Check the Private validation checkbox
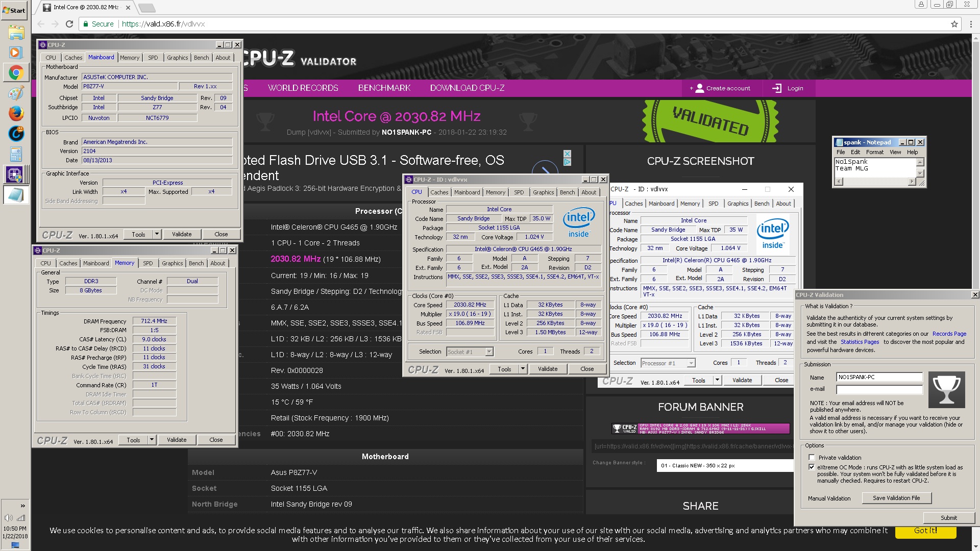The height and width of the screenshot is (551, 980). tap(812, 458)
